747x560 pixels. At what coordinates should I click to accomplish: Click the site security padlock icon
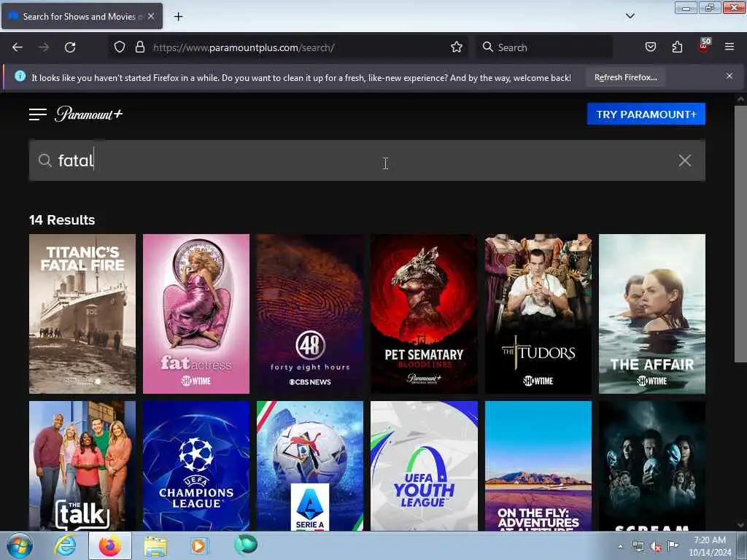click(139, 47)
